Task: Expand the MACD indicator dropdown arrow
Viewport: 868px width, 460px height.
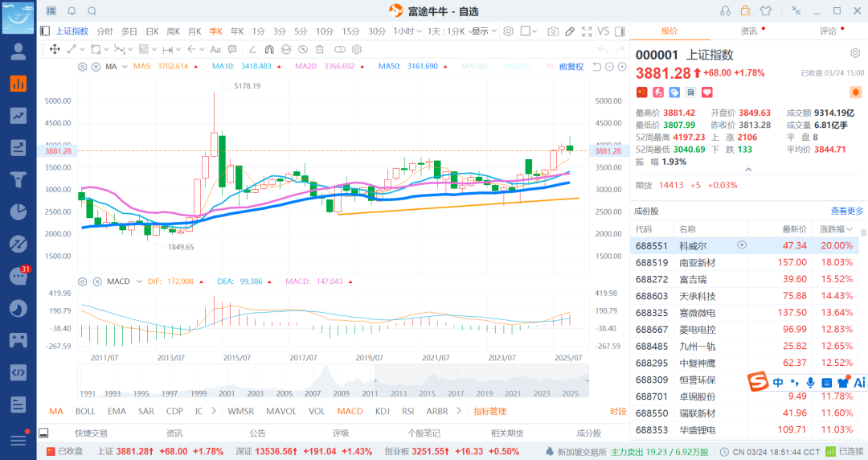Action: point(139,281)
